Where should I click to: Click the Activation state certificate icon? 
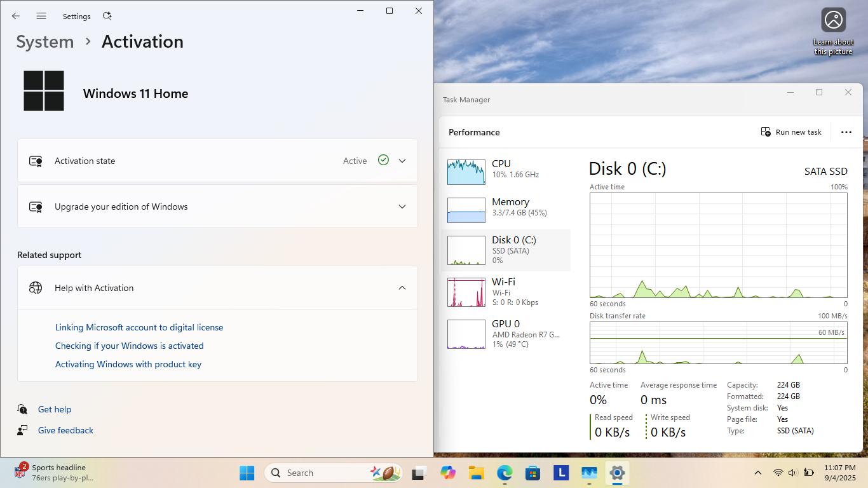click(x=36, y=161)
